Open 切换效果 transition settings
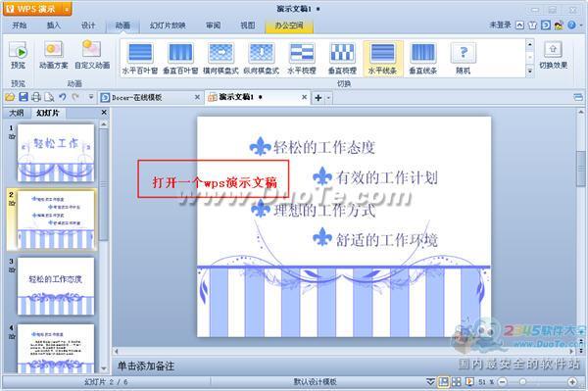Screen dimensions: 588x391 point(553,55)
